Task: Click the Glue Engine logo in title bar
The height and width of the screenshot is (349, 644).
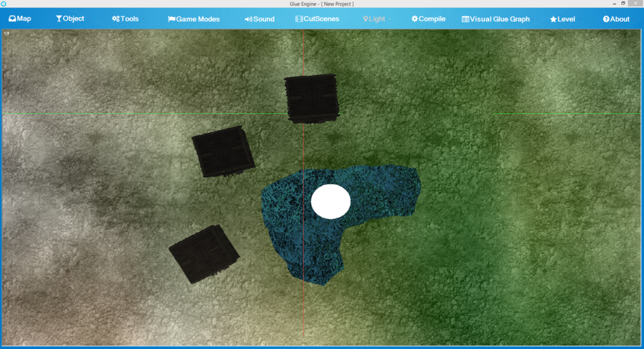Action: 4,4
